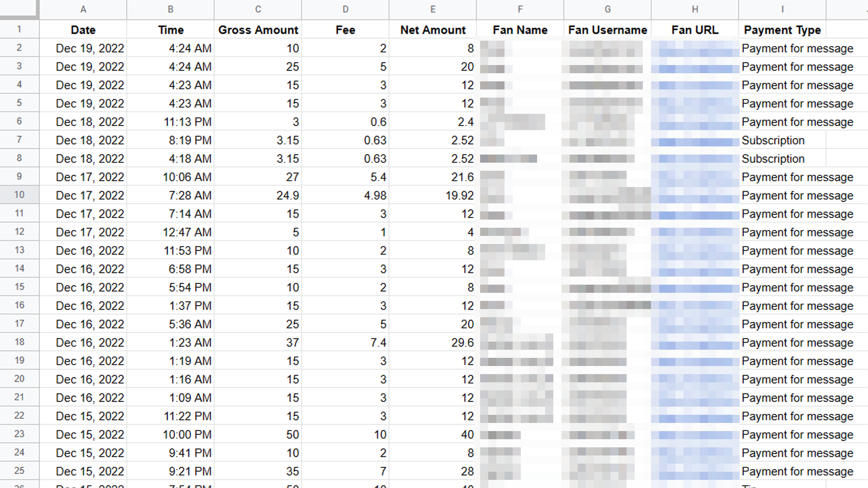The height and width of the screenshot is (488, 868).
Task: Click the select-all corner box
Action: coord(19,9)
